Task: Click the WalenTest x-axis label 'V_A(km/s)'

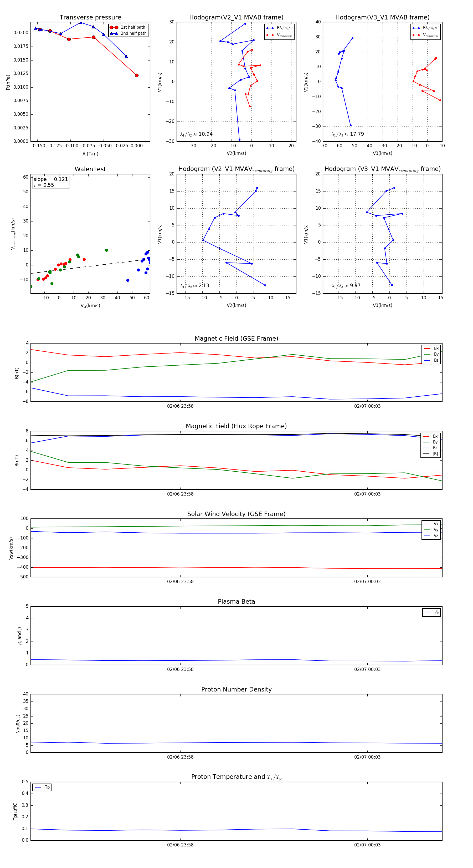Action: click(x=90, y=306)
